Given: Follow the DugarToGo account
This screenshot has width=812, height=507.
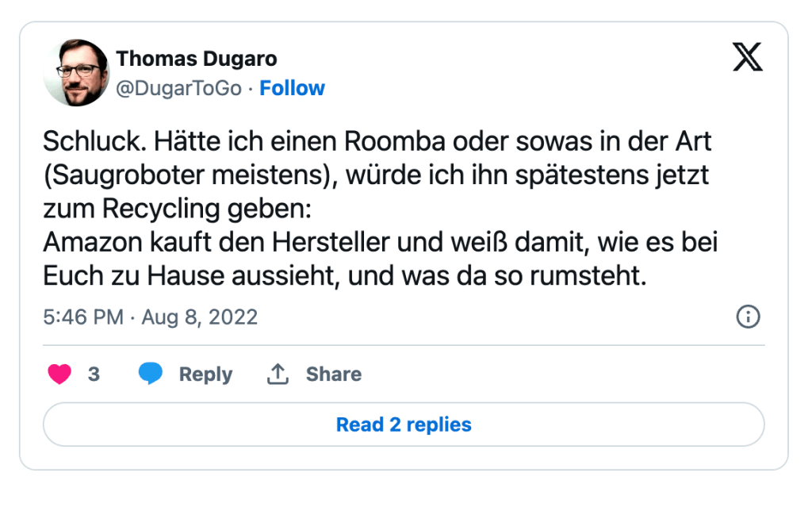Looking at the screenshot, I should [293, 88].
